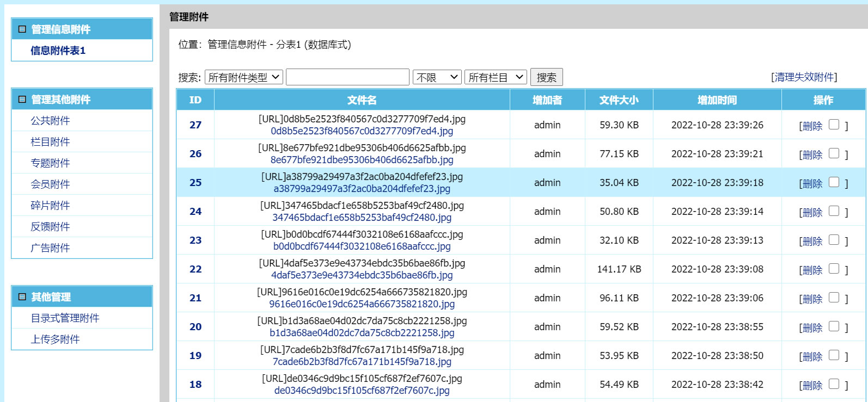
Task: Click the 清理失效附件 link
Action: point(804,77)
